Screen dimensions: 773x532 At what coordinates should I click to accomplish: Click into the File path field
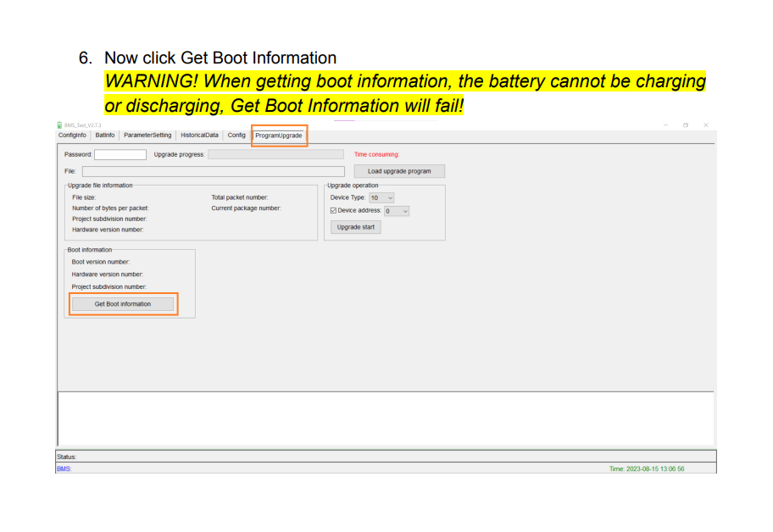213,171
